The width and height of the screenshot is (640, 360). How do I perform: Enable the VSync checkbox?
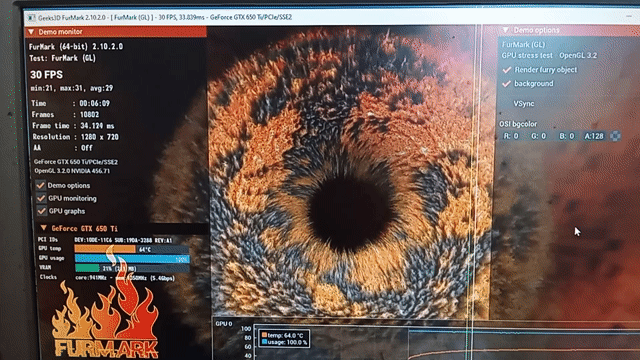click(x=507, y=104)
